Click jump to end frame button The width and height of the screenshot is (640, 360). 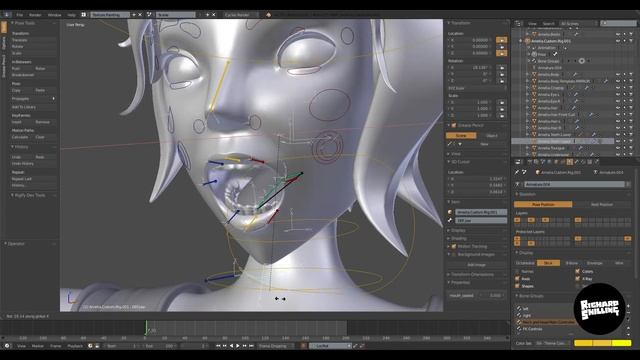(x=251, y=346)
